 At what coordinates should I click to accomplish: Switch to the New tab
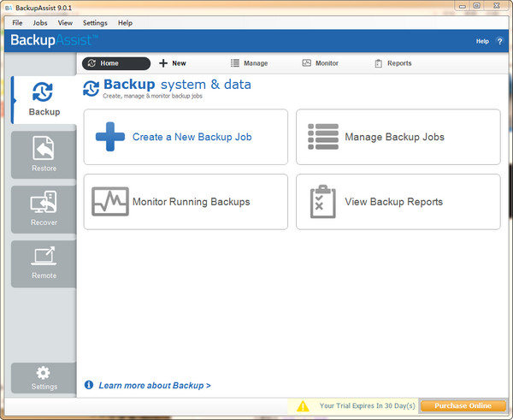tap(173, 63)
